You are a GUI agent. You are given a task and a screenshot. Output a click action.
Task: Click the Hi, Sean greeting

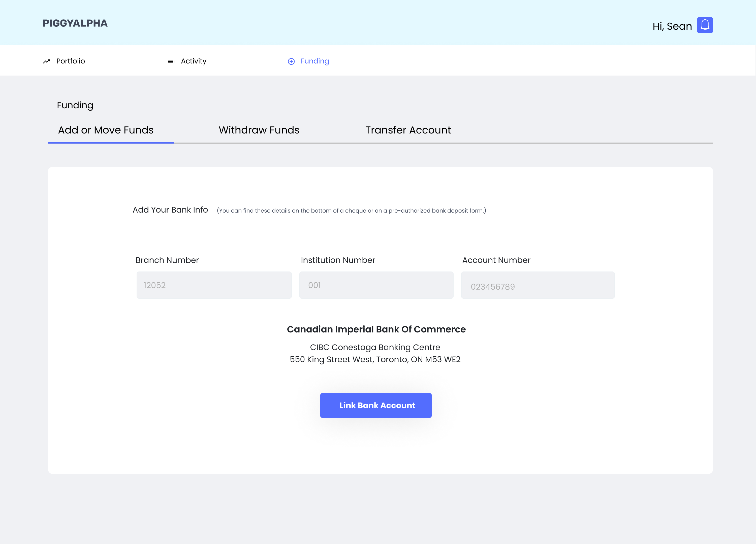tap(672, 26)
